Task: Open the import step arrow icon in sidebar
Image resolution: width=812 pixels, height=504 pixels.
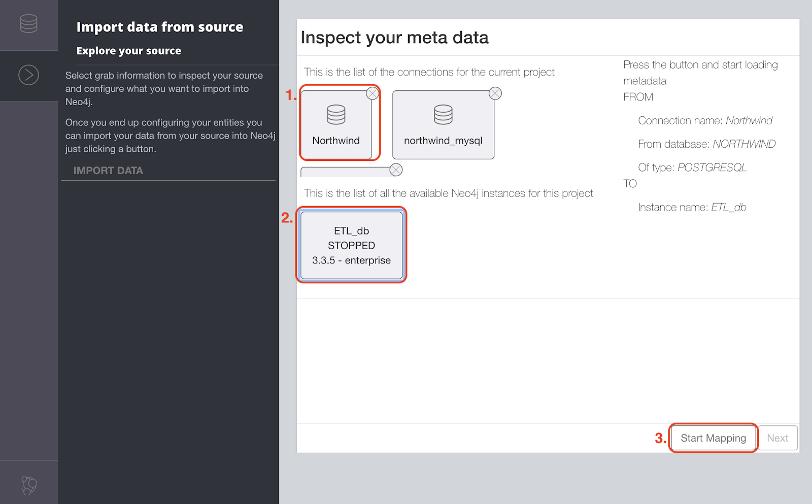Action: [x=28, y=75]
